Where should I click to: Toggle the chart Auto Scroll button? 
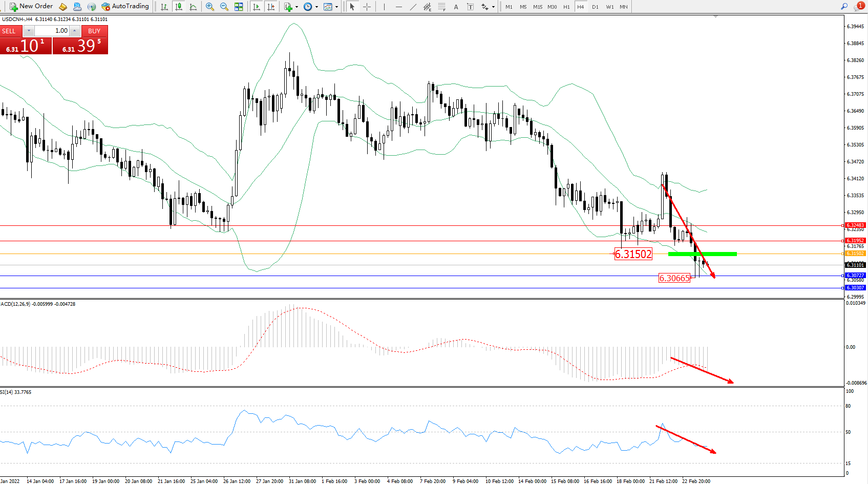pyautogui.click(x=257, y=7)
